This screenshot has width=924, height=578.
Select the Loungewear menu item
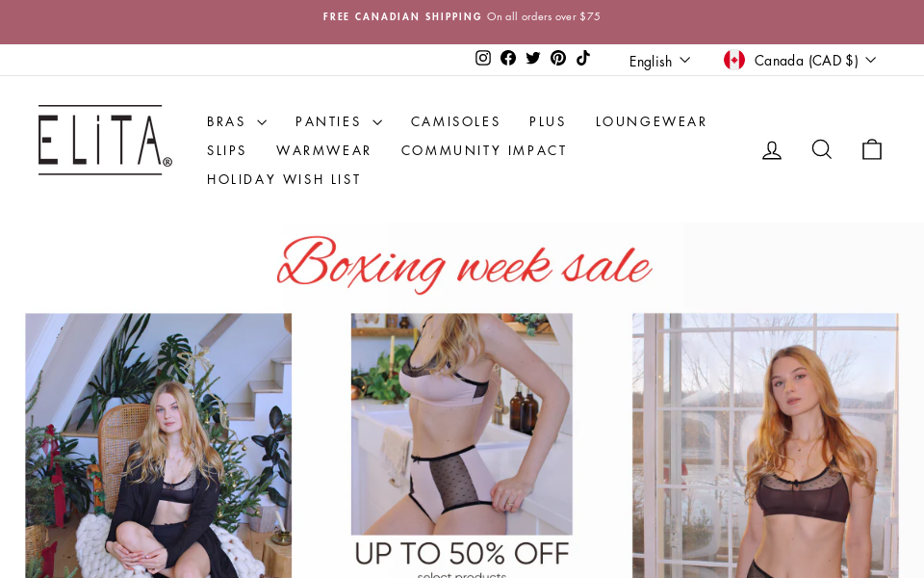click(x=652, y=121)
